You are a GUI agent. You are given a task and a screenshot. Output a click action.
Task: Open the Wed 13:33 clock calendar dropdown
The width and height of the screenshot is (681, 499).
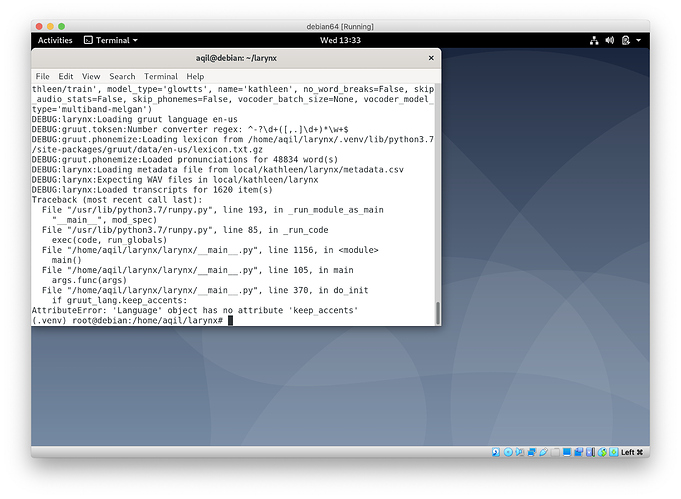340,40
